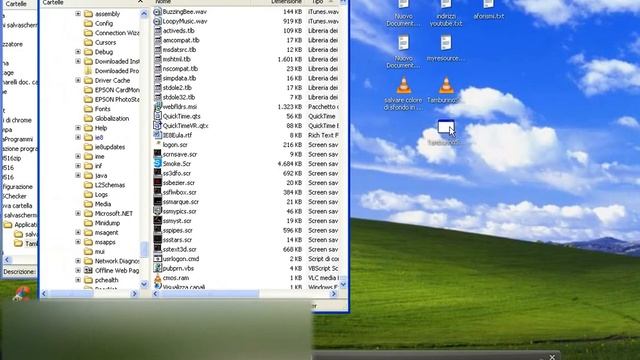The image size is (640, 360).
Task: Select the stdole32.tlb file name
Action: (x=178, y=97)
